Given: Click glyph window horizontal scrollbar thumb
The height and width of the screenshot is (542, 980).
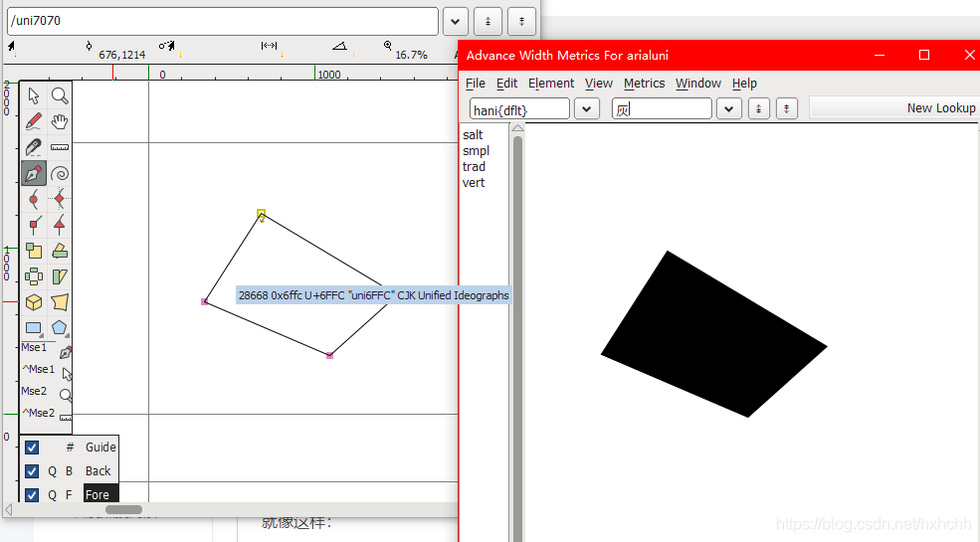Looking at the screenshot, I should (123, 509).
